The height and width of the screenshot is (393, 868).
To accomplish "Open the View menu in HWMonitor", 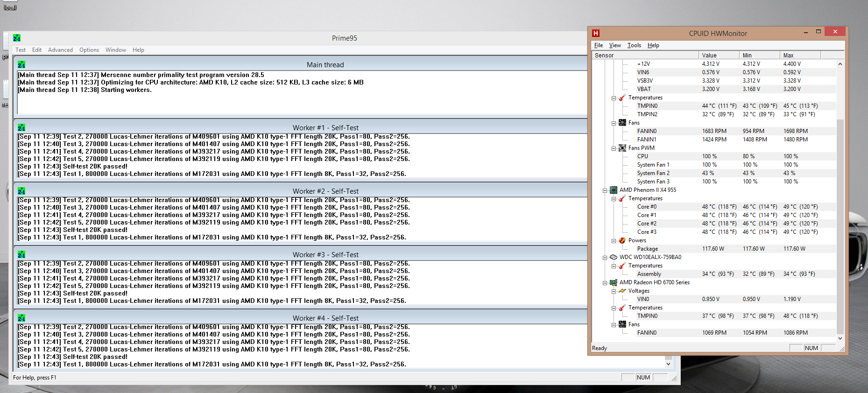I will pos(615,45).
